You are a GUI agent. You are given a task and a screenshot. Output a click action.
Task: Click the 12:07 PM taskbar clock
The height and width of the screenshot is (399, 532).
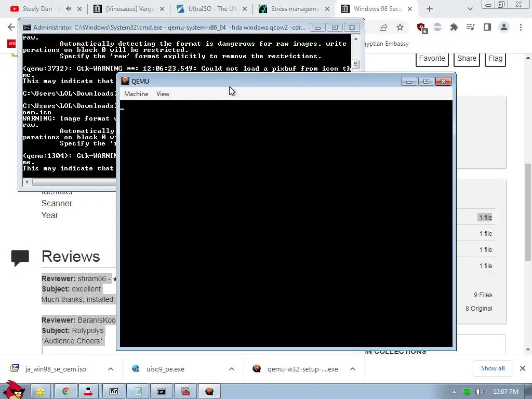[506, 392]
